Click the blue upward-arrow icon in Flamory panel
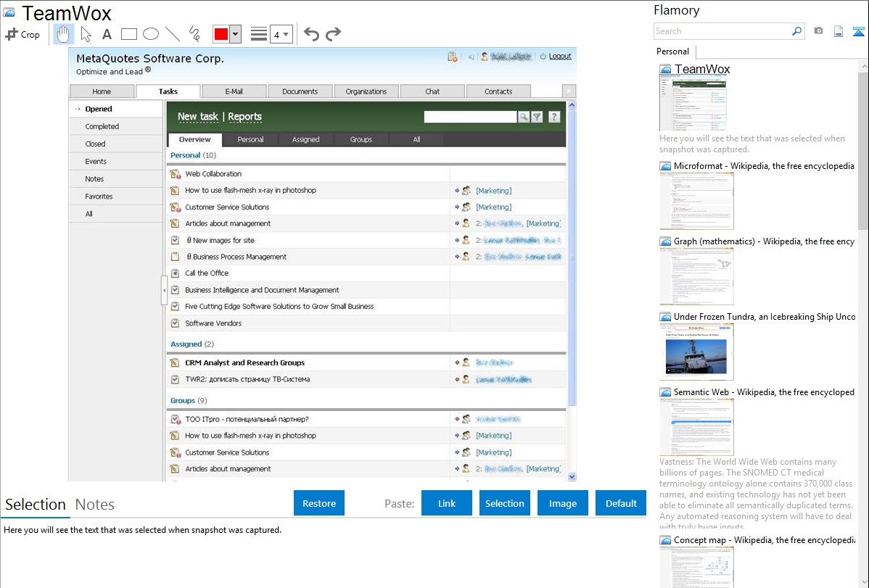The image size is (869, 588). tap(858, 31)
